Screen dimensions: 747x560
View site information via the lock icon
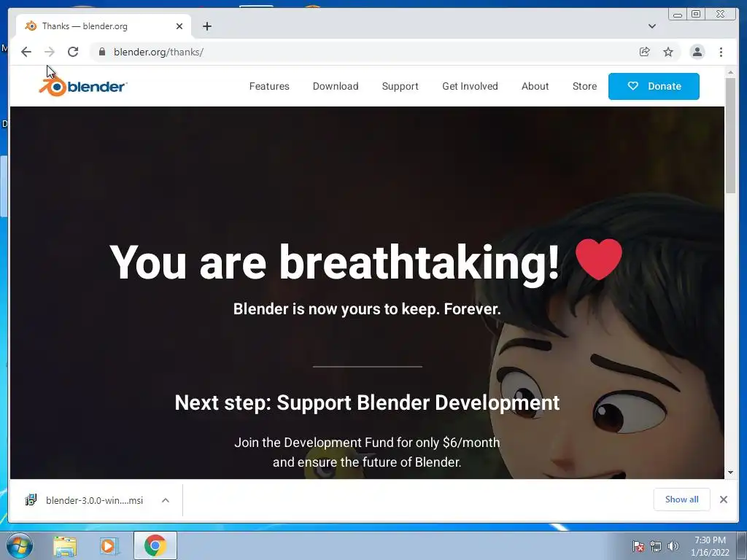(101, 52)
